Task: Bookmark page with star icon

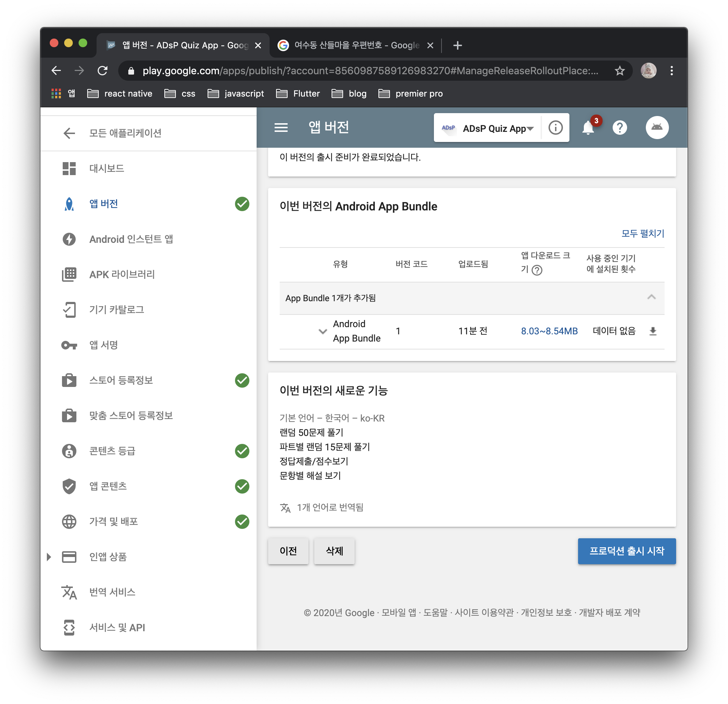Action: click(620, 71)
